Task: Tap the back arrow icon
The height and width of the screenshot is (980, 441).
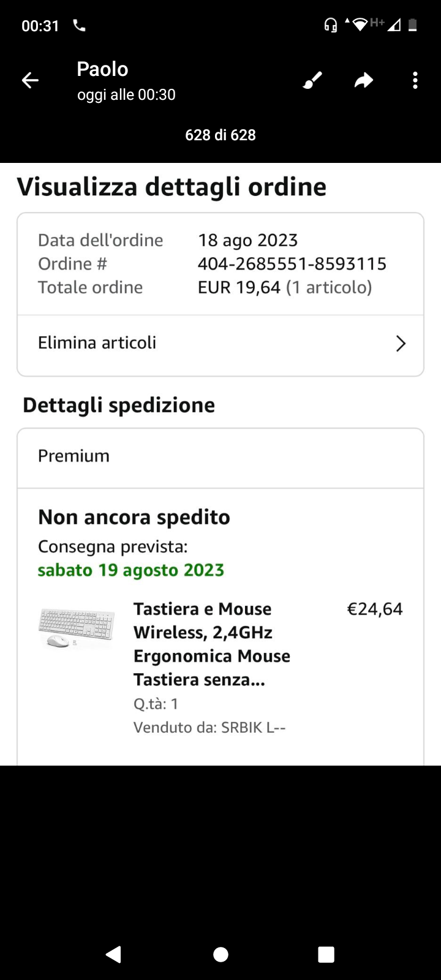Action: [30, 80]
